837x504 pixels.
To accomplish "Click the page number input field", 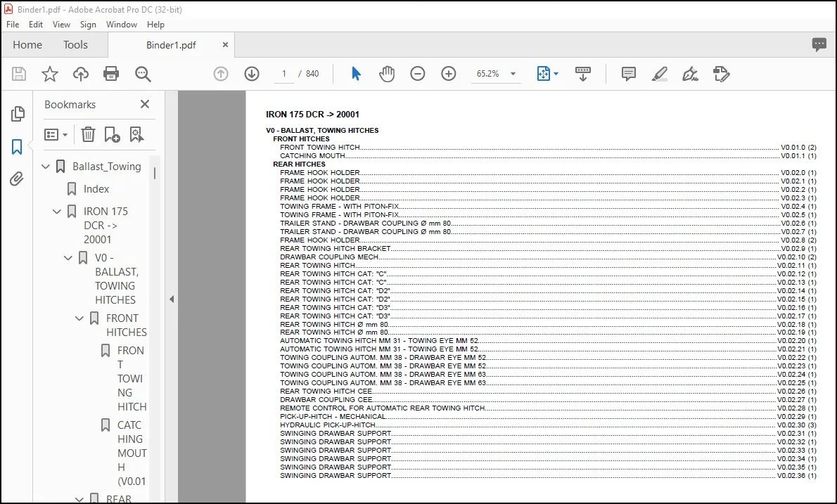I will 284,74.
